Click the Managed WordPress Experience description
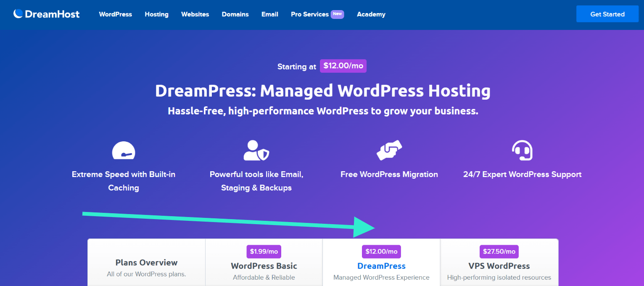Screen dimensions: 644x286 point(381,278)
